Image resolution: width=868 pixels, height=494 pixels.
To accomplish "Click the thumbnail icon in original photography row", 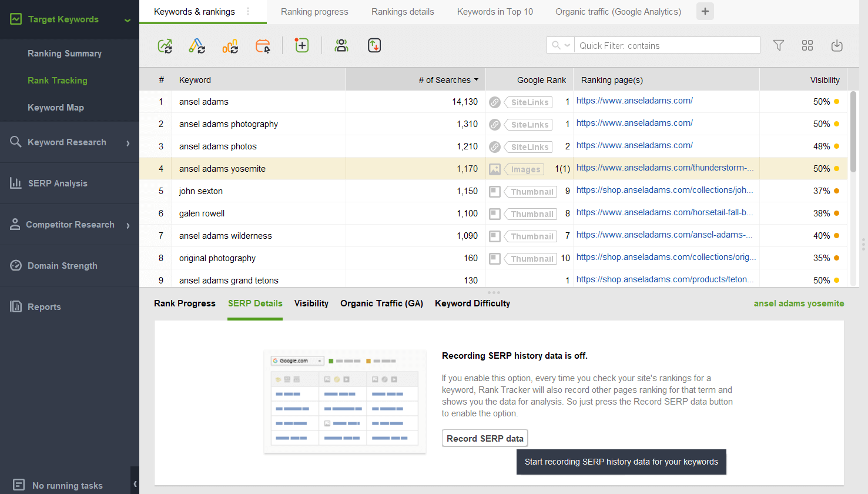I will 495,259.
